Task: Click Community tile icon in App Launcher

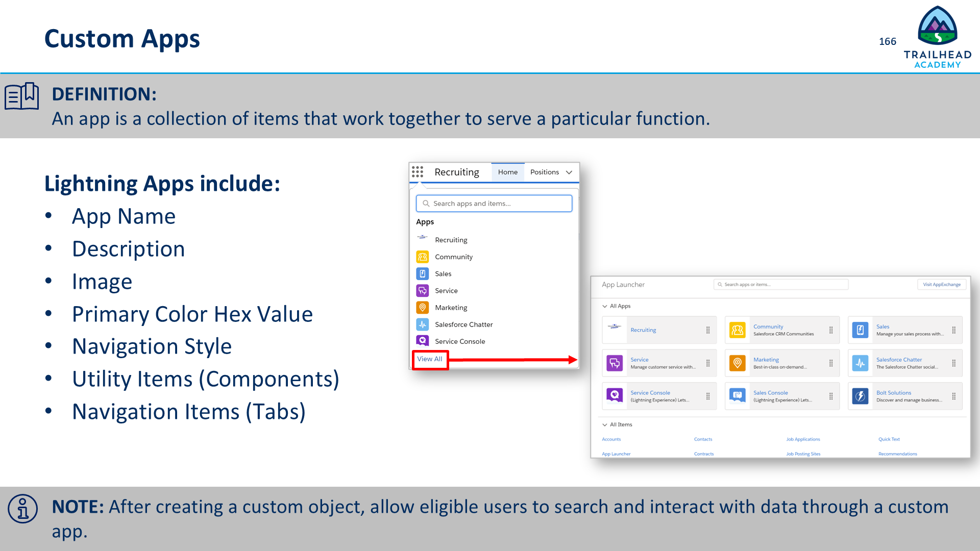Action: [x=738, y=330]
